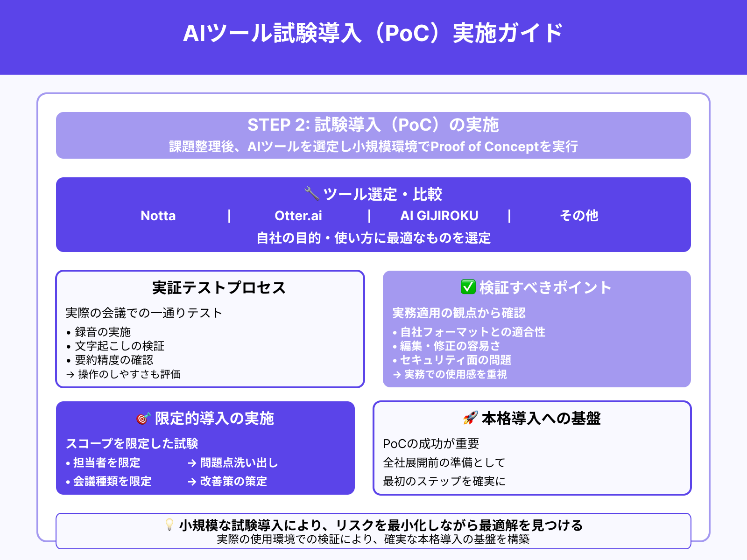
Task: Select the arrow icon before 実務での使用感を重視
Action: (396, 374)
